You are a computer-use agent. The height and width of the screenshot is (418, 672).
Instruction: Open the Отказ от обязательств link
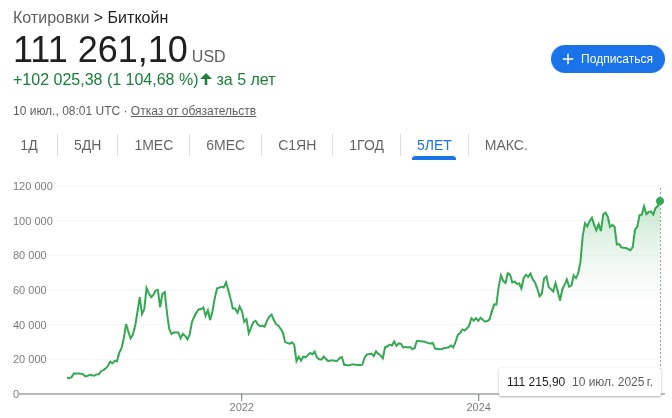click(x=193, y=111)
